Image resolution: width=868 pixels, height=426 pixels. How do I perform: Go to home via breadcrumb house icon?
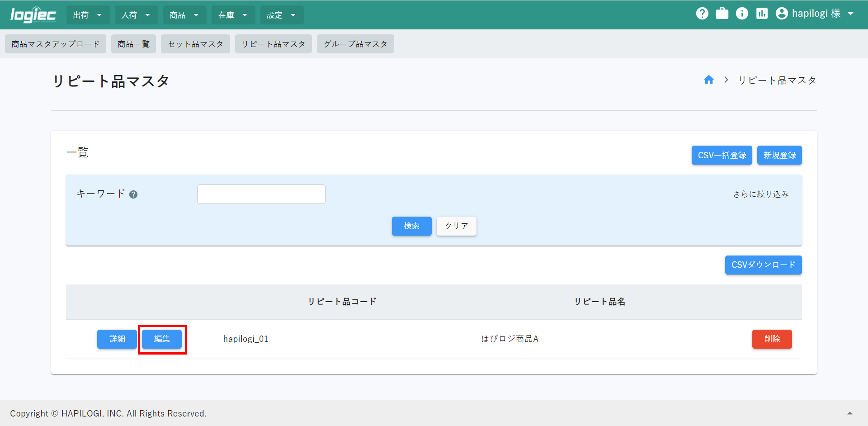pyautogui.click(x=708, y=80)
